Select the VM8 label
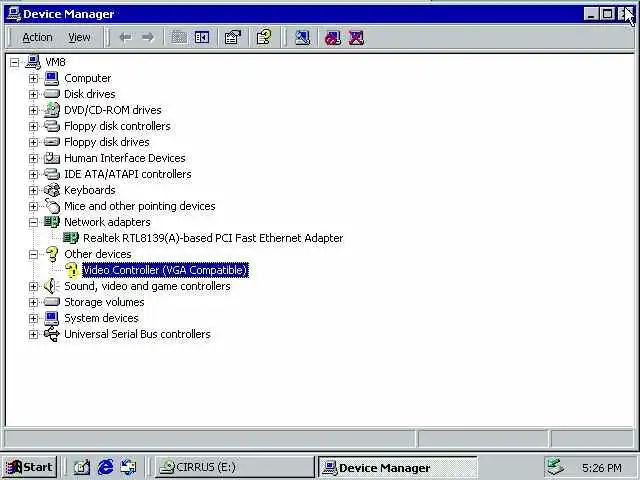 point(55,62)
